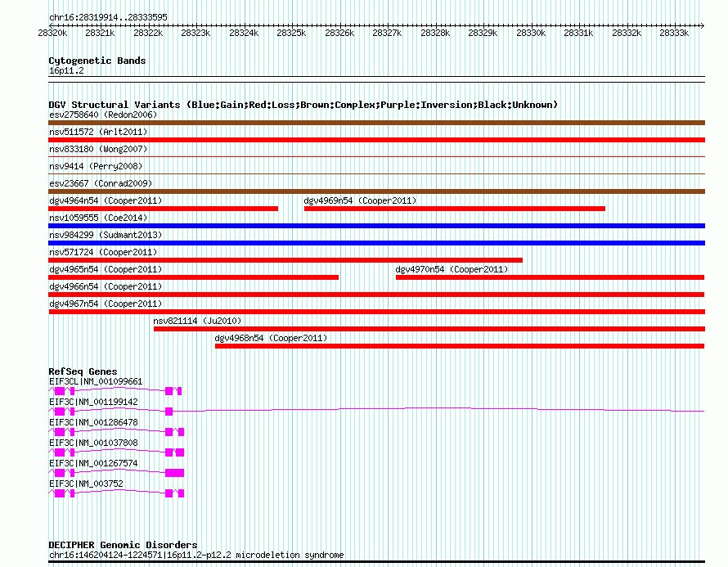Select the nsv984299 (Sudmant2013) blue bar
Viewport: 728px width, 567px height.
coord(376,243)
